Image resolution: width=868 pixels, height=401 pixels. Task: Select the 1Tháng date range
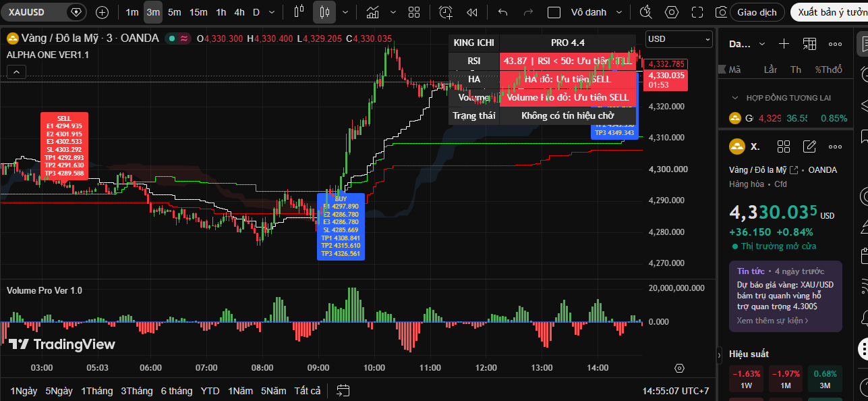click(97, 391)
